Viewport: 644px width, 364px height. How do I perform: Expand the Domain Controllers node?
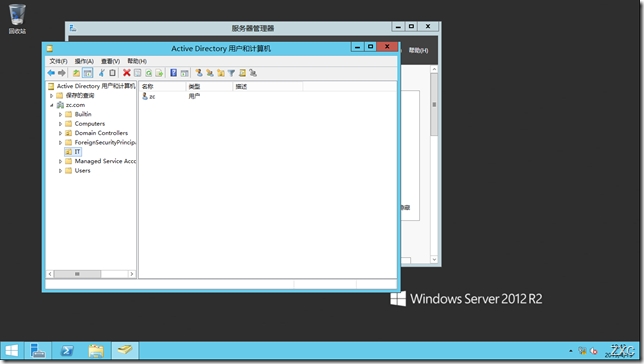[60, 134]
